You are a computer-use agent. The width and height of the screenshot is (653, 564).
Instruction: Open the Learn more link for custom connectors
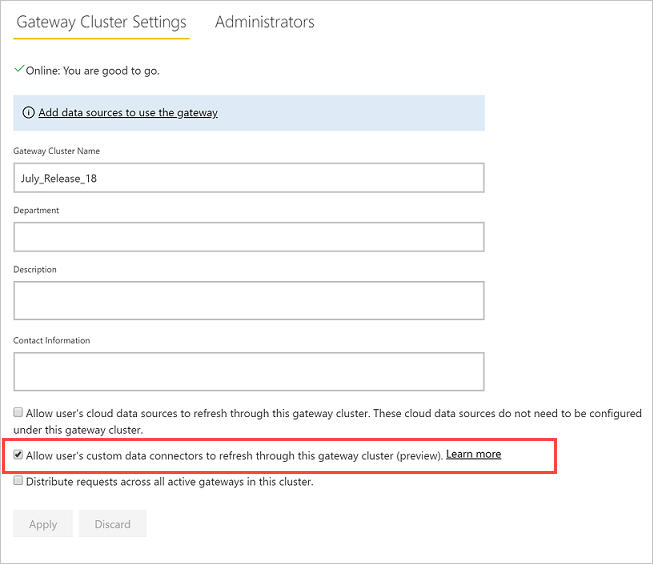474,454
